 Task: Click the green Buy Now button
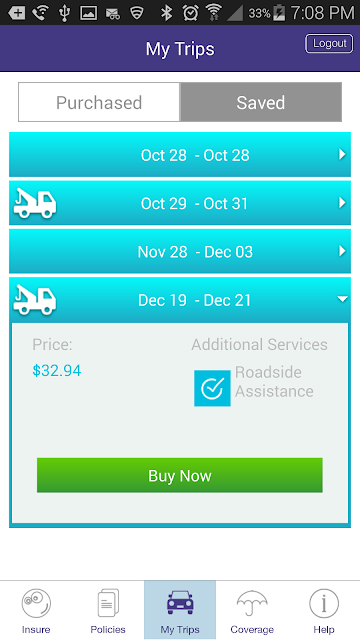coord(180,476)
